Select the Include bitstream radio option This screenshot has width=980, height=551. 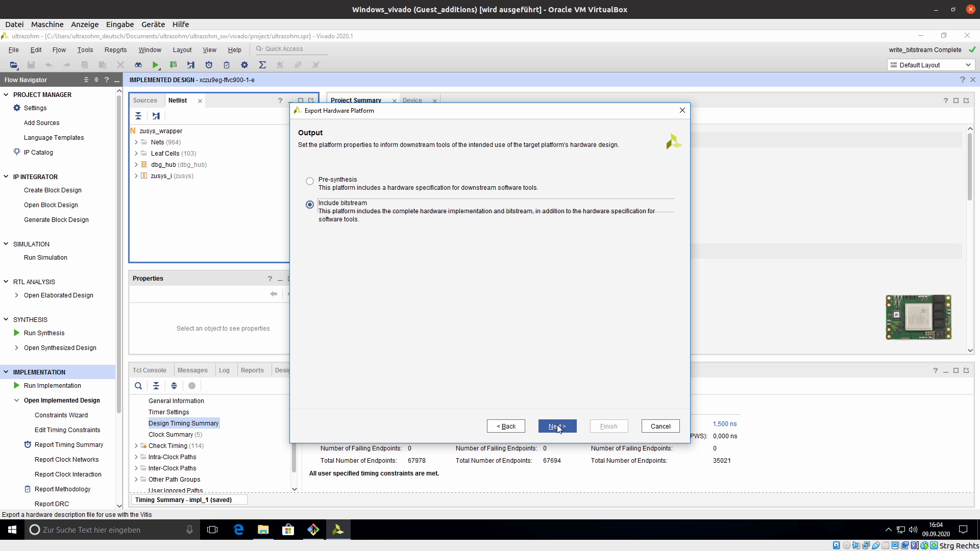coord(310,205)
